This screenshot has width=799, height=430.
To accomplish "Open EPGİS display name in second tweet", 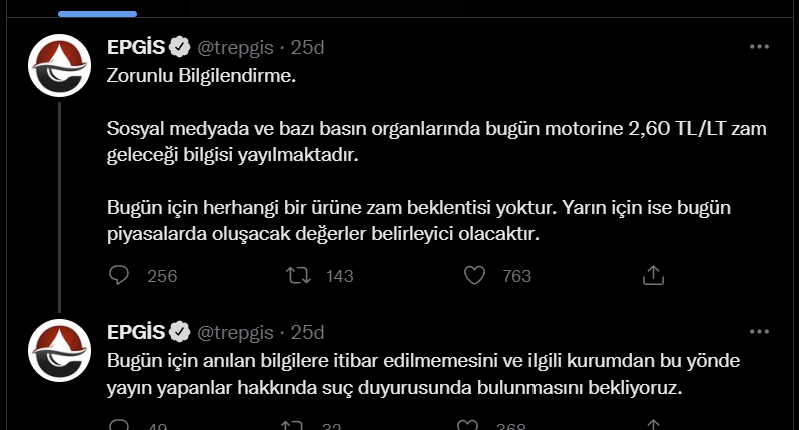I will coord(136,332).
